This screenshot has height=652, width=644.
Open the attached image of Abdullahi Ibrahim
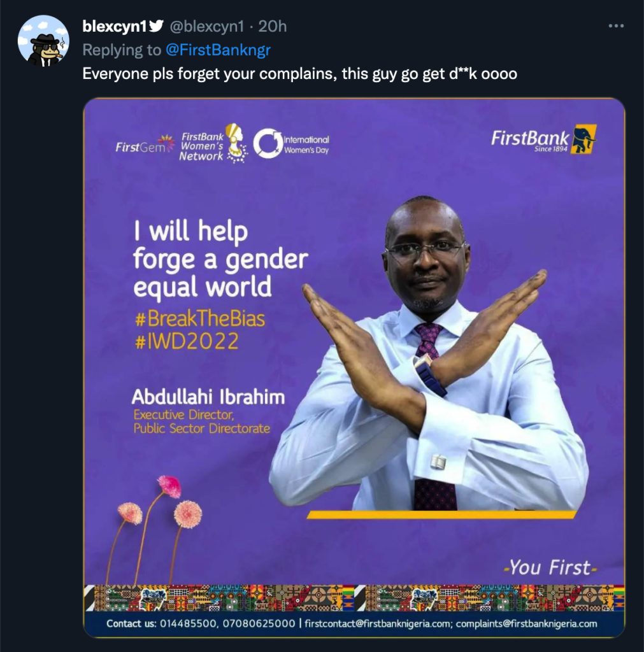tap(354, 367)
